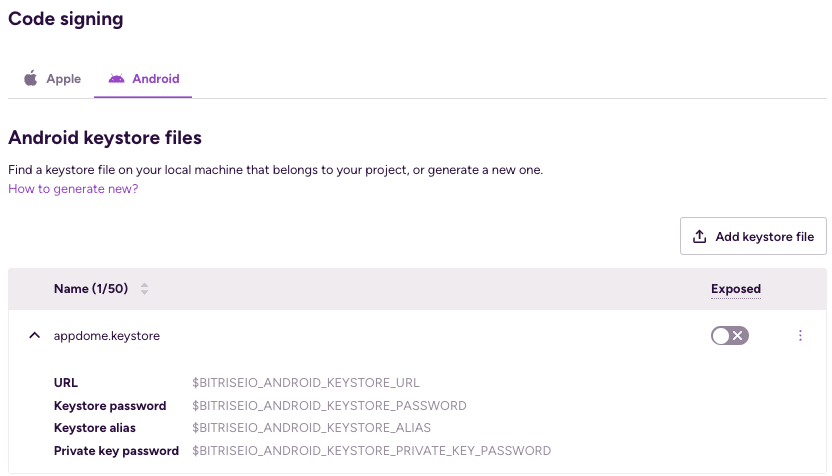Viewport: 832px width, 476px height.
Task: Select the appdome.keystore file name
Action: (107, 336)
